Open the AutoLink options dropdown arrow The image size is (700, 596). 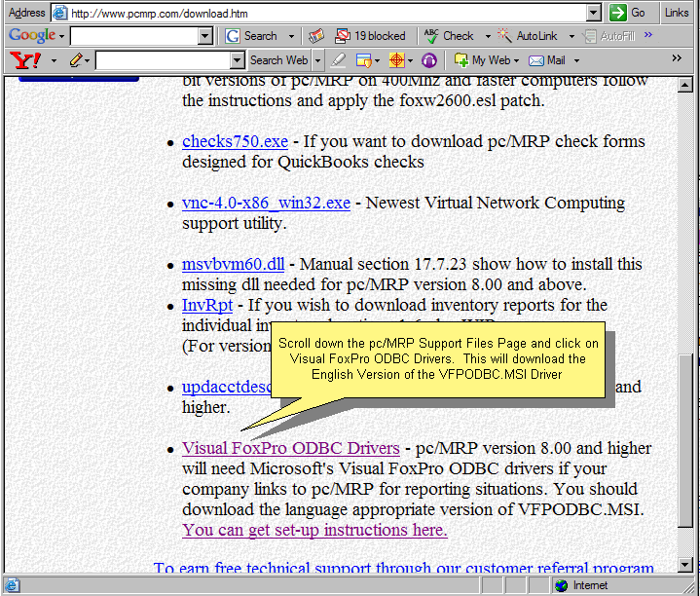point(571,36)
